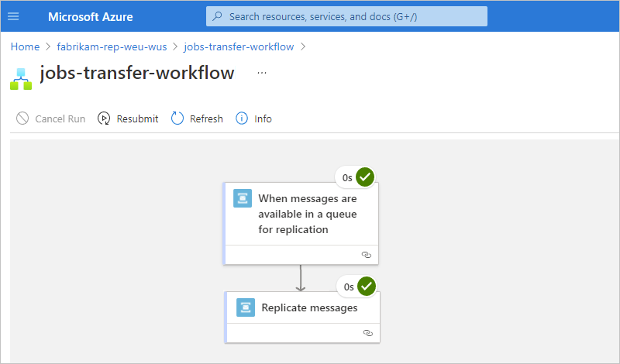
Task: Focus the Search resources, services, and docs field
Action: [346, 16]
